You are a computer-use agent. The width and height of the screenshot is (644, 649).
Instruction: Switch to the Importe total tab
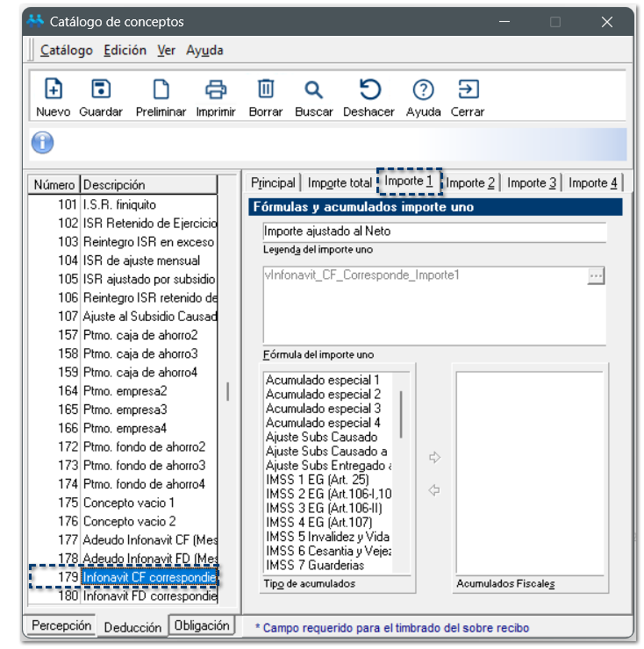(340, 182)
